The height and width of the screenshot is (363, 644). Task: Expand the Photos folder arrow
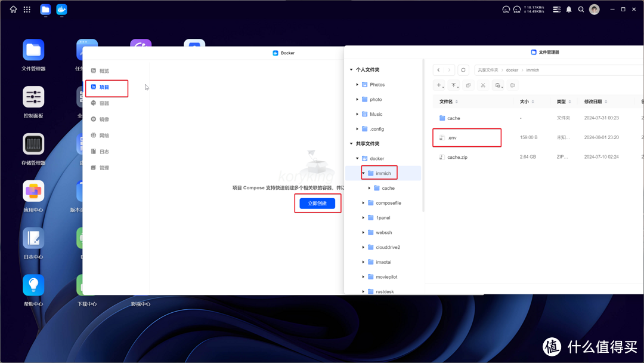pos(357,85)
